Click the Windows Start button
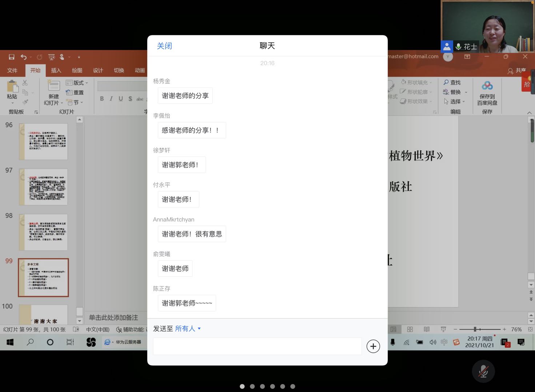Image resolution: width=535 pixels, height=392 pixels. [10, 342]
